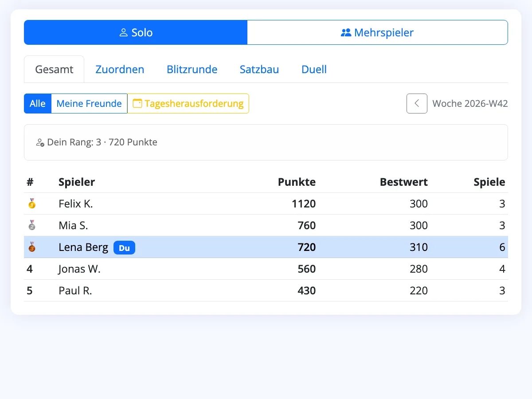Click the calendar icon in Tagesherausforderung
Viewport: 532px width, 399px height.
137,103
